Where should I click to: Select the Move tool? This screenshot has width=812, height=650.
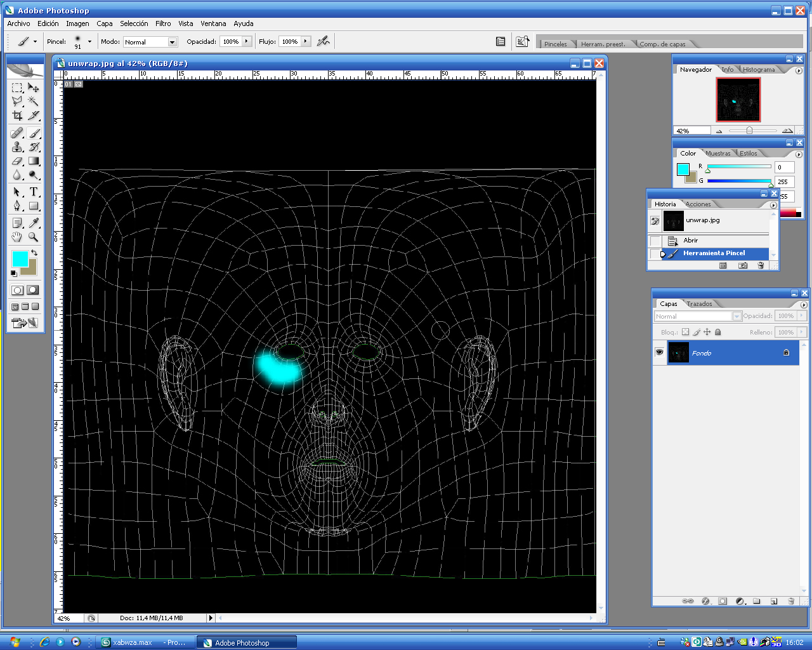coord(34,88)
